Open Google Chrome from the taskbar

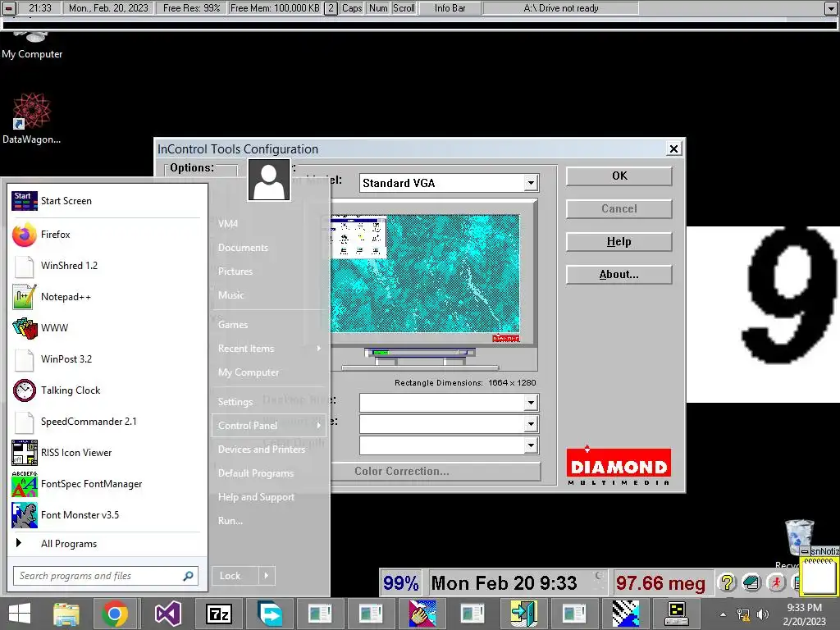(x=115, y=614)
